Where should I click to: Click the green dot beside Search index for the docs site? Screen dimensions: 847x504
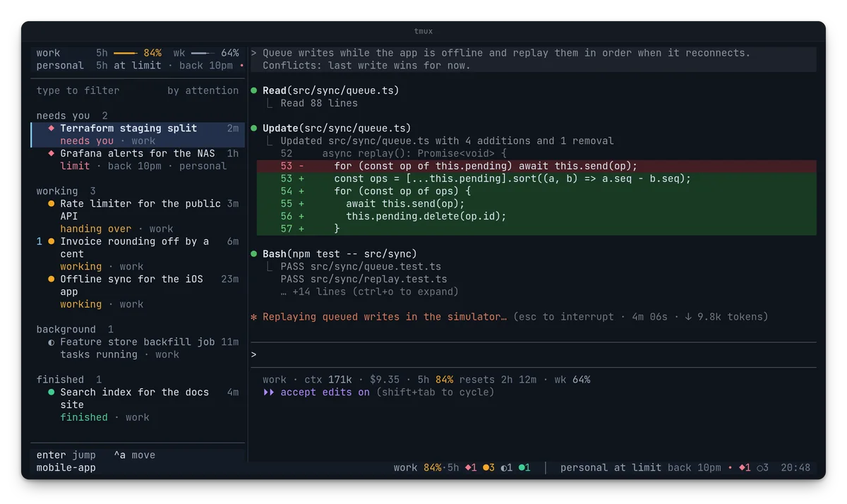point(52,392)
